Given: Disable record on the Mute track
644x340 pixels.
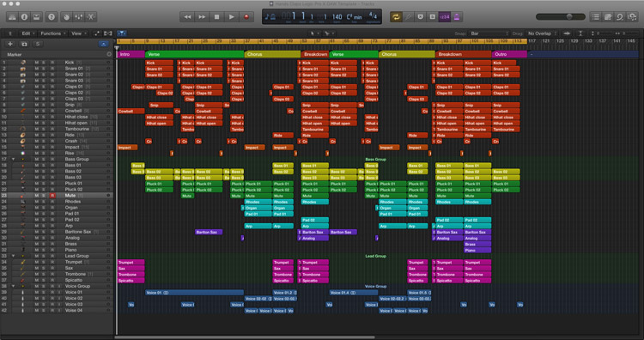Looking at the screenshot, I should point(52,196).
